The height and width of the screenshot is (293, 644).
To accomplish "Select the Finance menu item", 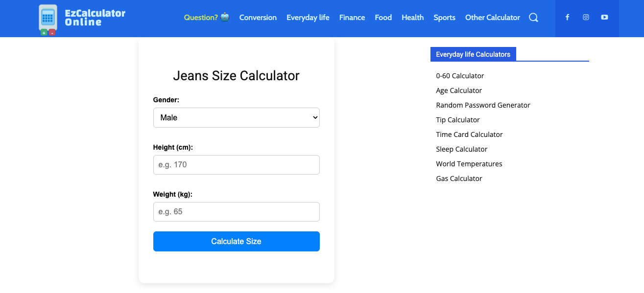I will click(x=352, y=18).
